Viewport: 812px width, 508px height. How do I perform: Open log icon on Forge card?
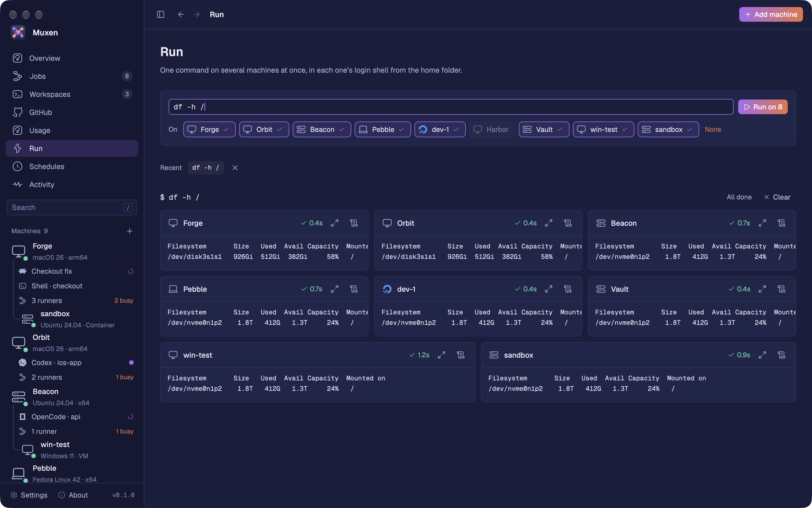tap(354, 223)
